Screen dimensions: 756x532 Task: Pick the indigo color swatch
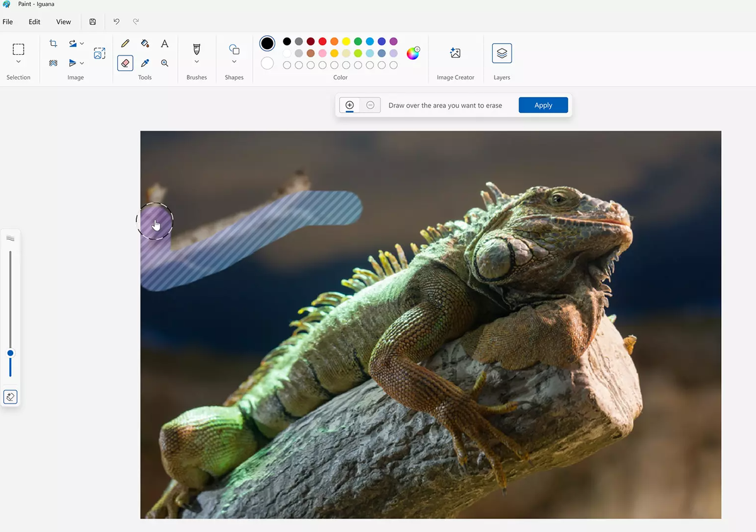pyautogui.click(x=382, y=42)
